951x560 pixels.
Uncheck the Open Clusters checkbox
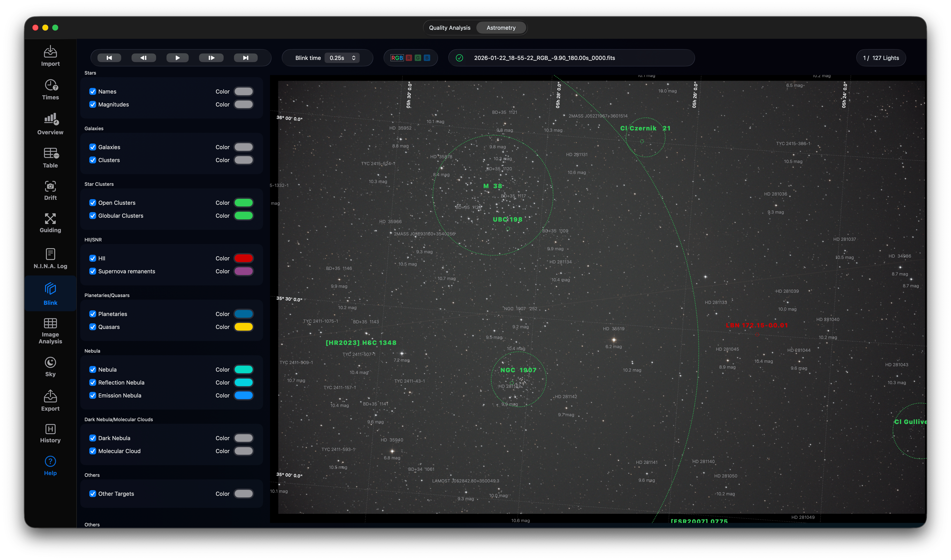93,203
